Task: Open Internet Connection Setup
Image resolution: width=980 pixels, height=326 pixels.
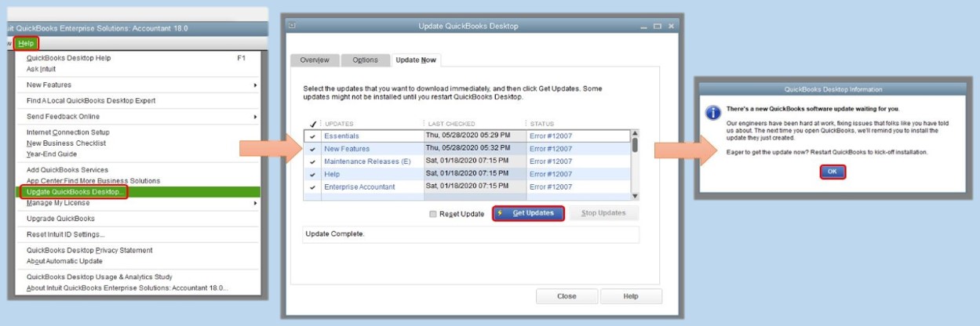Action: tap(137, 132)
